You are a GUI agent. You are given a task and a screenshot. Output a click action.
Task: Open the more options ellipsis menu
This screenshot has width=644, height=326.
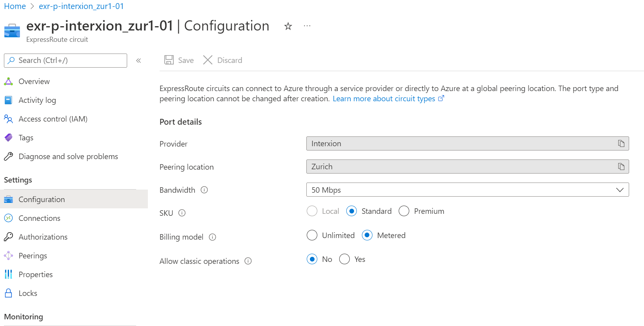pos(307,26)
